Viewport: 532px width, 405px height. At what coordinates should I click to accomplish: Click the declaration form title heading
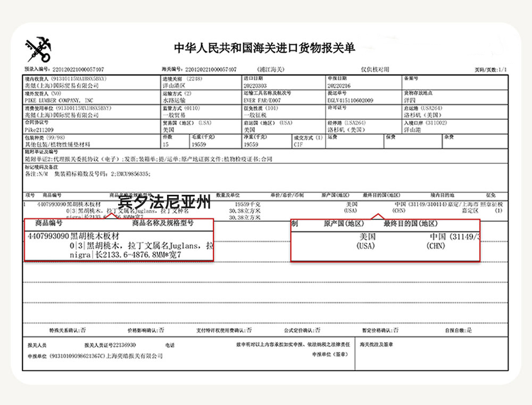point(264,48)
